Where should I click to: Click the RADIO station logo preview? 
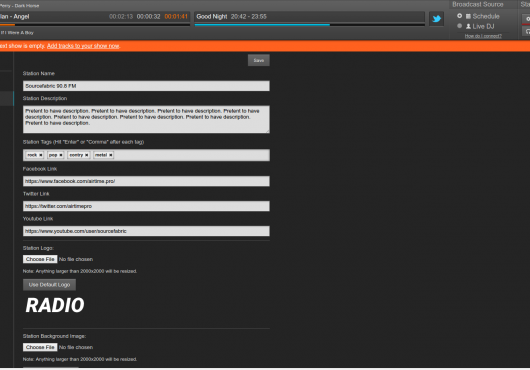click(x=55, y=305)
